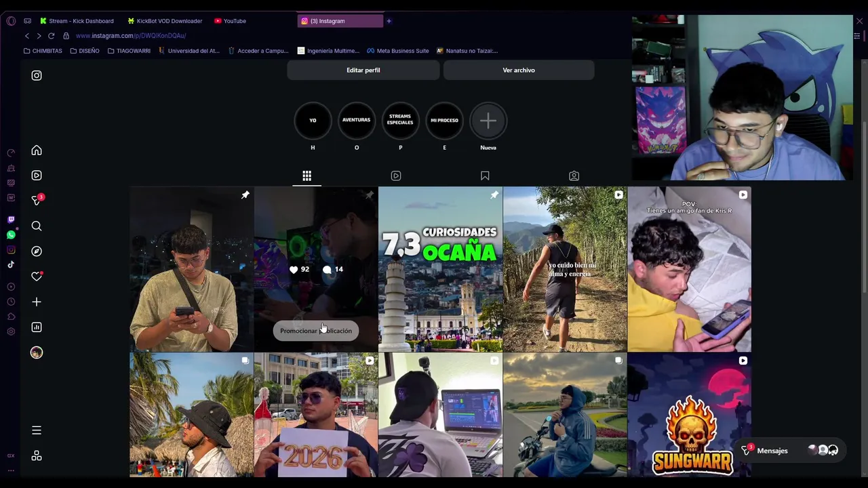Open Opera GX sidebar settings gear
The width and height of the screenshot is (868, 488).
tap(11, 331)
